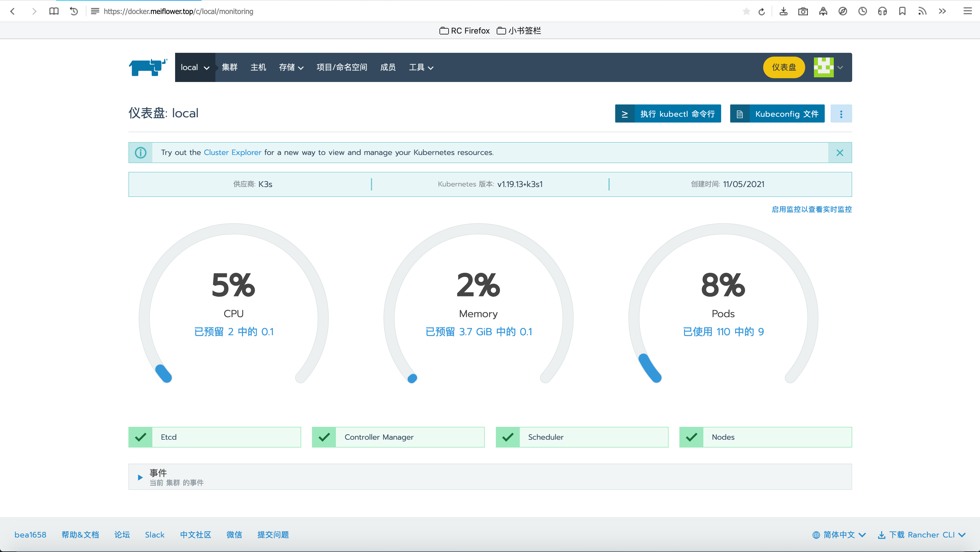Open the 下载 Rancher CLI dropdown
The image size is (980, 552).
(921, 534)
